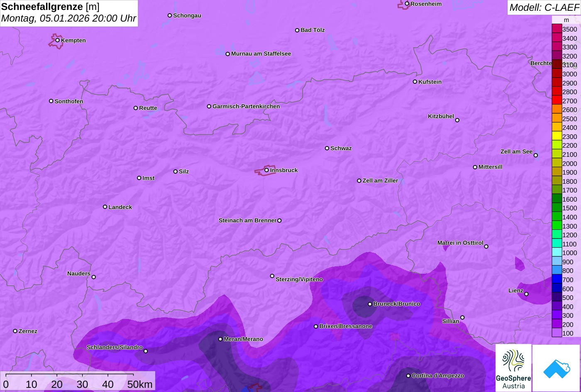This screenshot has width=581, height=392.
Task: Click the legend unit label m
Action: point(566,20)
